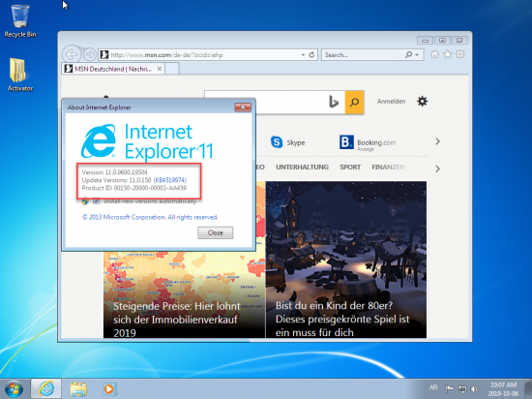532x399 pixels.
Task: Click the volume speaker tray icon
Action: point(475,388)
